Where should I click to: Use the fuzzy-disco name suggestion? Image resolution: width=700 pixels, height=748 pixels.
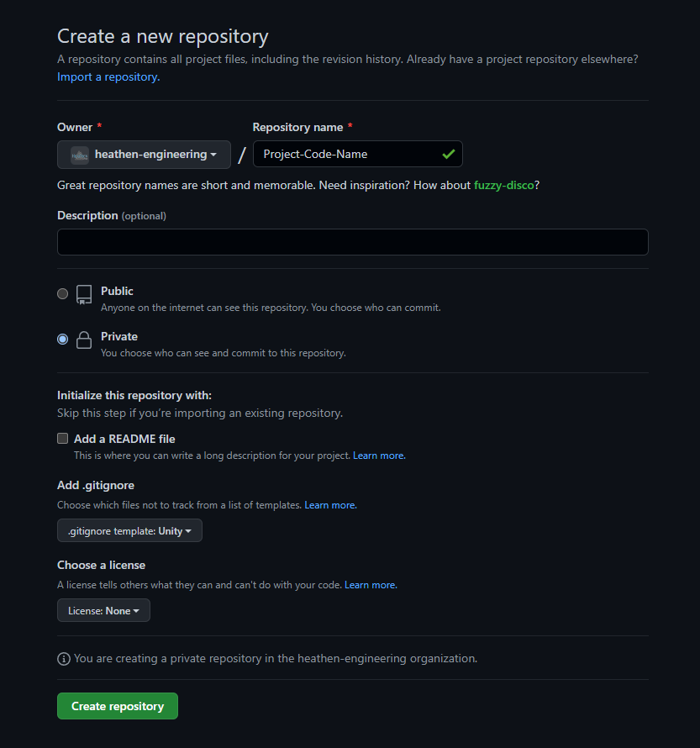click(x=503, y=185)
